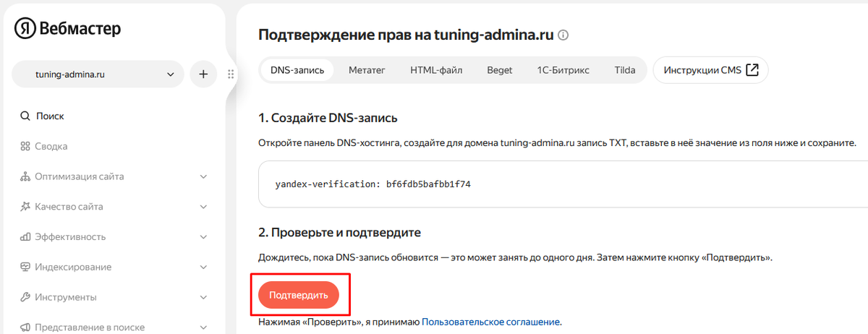The width and height of the screenshot is (868, 334).
Task: Expand the Индексирование section
Action: pos(203,267)
